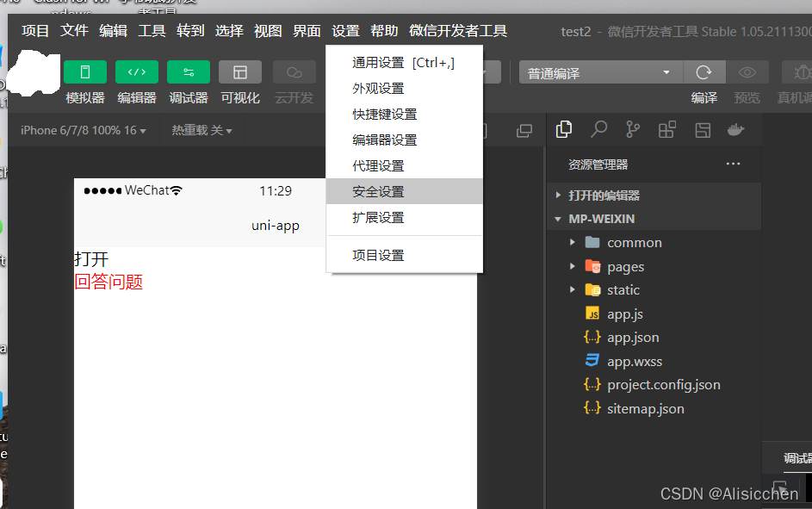
Task: Switch to the 调试器 tab at bottom
Action: (797, 458)
